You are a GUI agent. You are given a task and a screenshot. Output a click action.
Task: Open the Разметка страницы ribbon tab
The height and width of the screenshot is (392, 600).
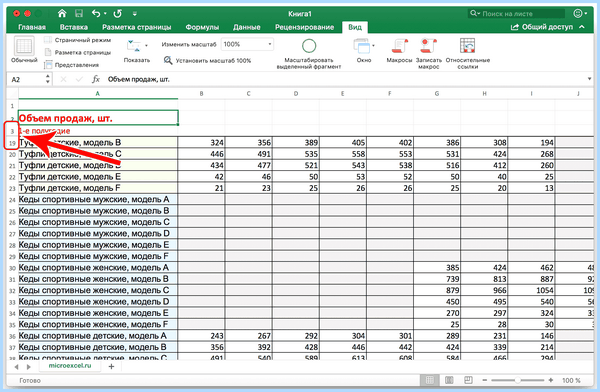137,27
